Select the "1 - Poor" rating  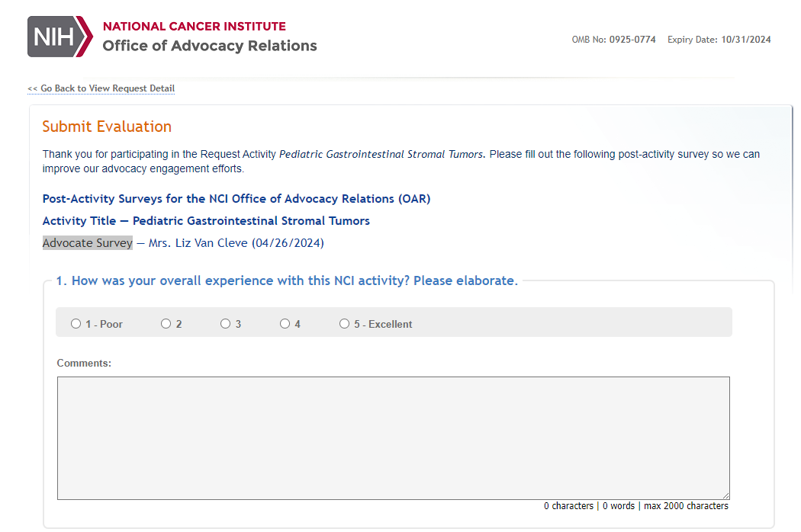(76, 324)
